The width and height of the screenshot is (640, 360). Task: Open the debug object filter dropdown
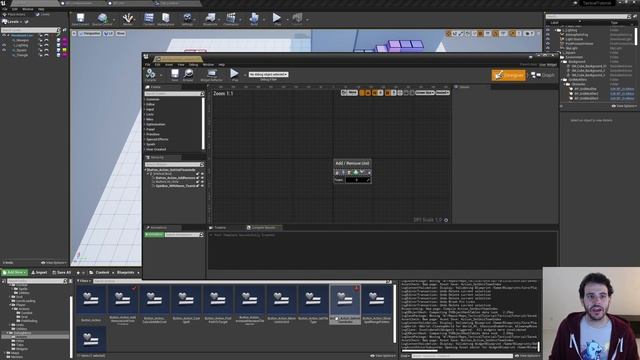(x=269, y=74)
